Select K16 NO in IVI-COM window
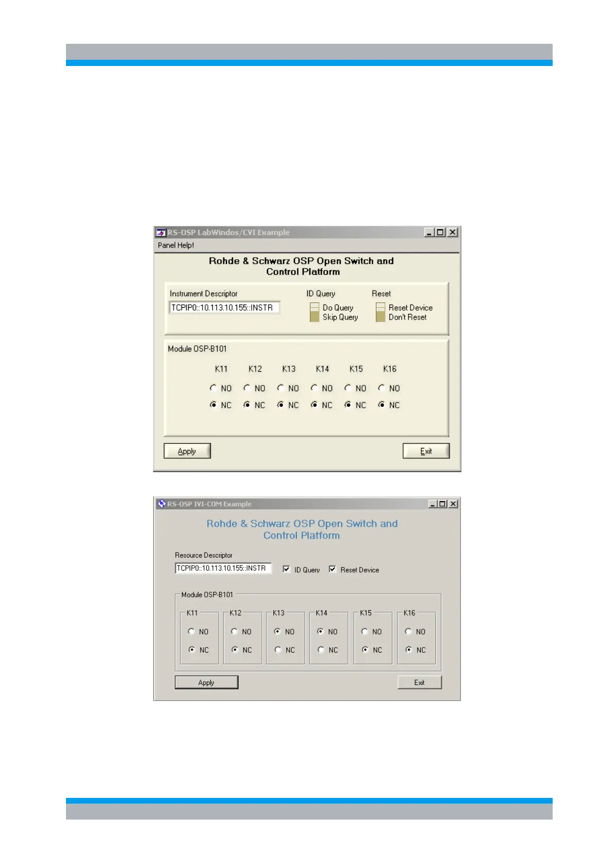 408,631
